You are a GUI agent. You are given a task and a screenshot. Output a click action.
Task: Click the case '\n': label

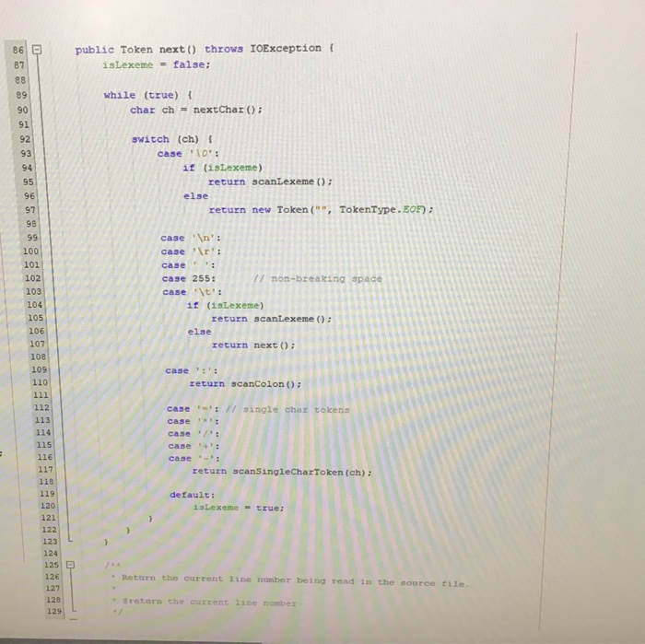[191, 238]
